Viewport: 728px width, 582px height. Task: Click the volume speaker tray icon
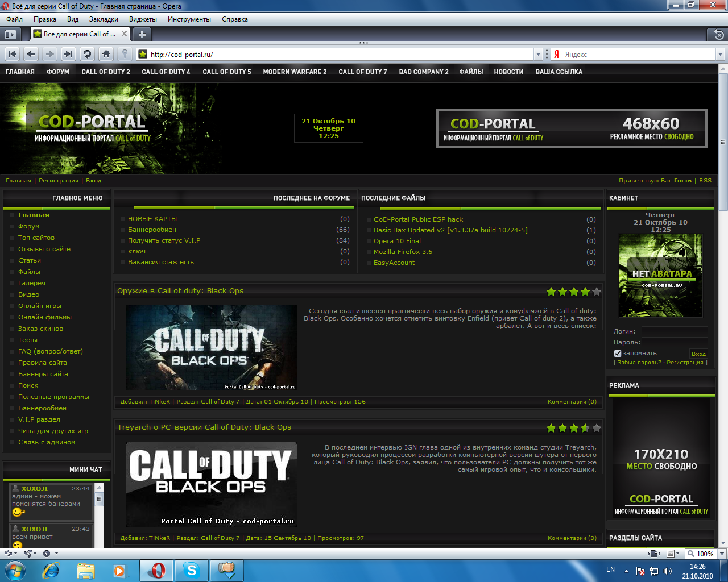pyautogui.click(x=668, y=571)
